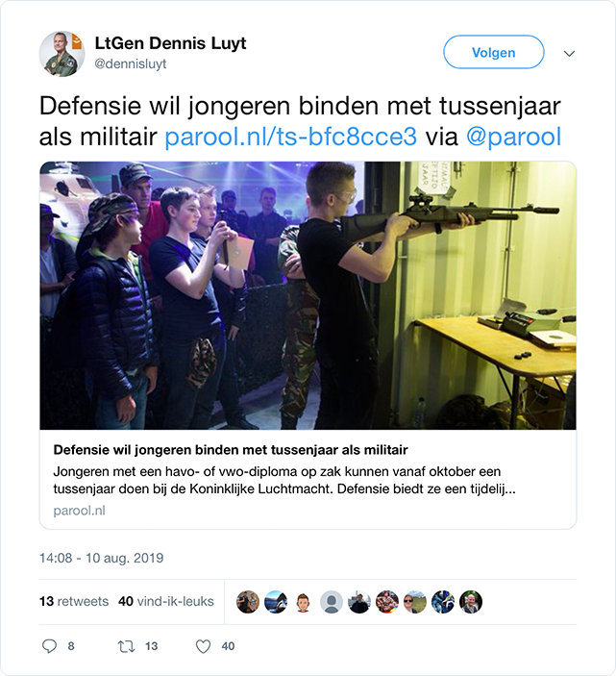Image resolution: width=616 pixels, height=676 pixels.
Task: Click the @dennisluyt handle
Action: tap(130, 63)
